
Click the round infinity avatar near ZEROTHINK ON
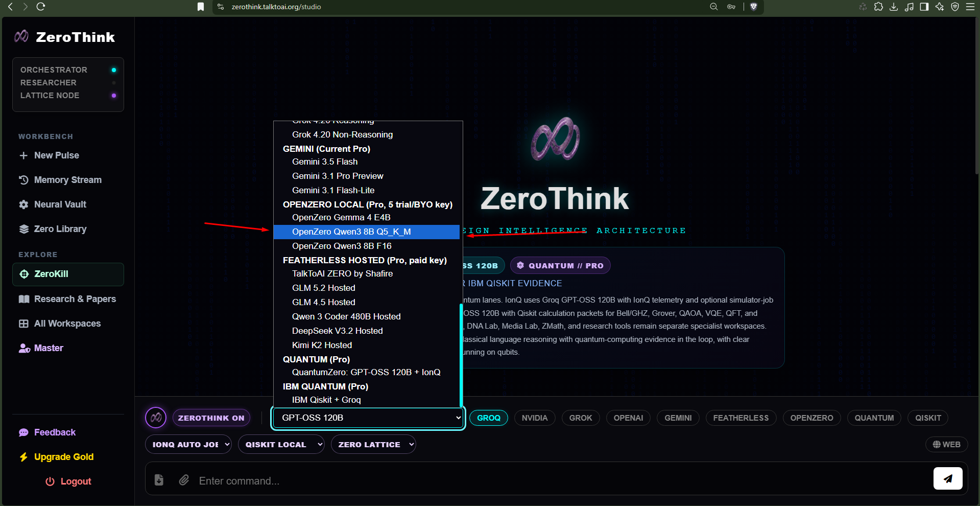156,418
